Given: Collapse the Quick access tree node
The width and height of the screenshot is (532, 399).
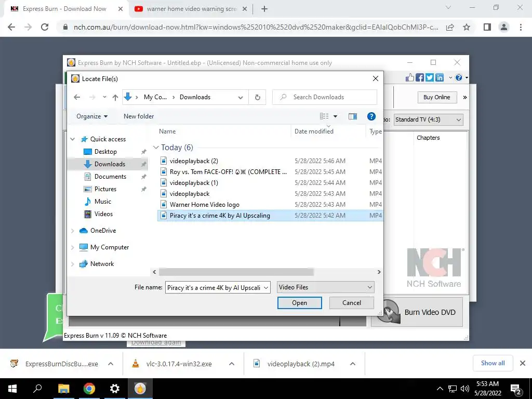Looking at the screenshot, I should coord(73,139).
